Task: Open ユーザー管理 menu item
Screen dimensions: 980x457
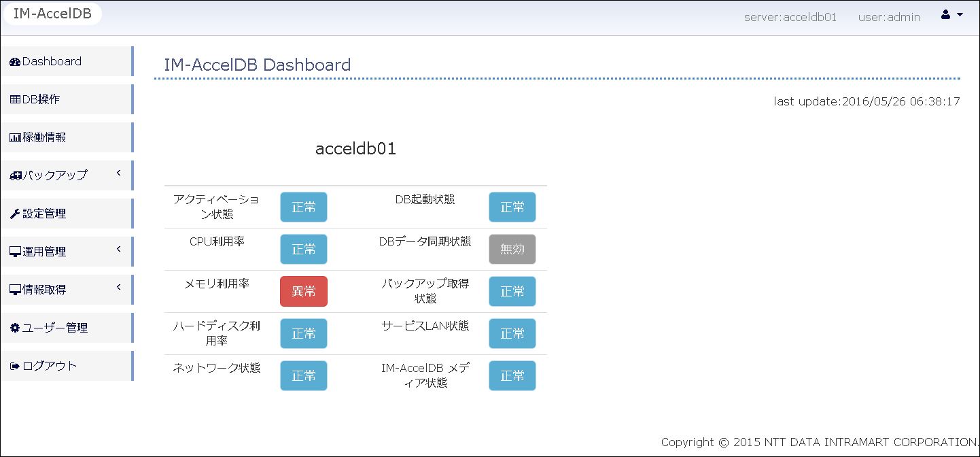Action: coord(66,328)
